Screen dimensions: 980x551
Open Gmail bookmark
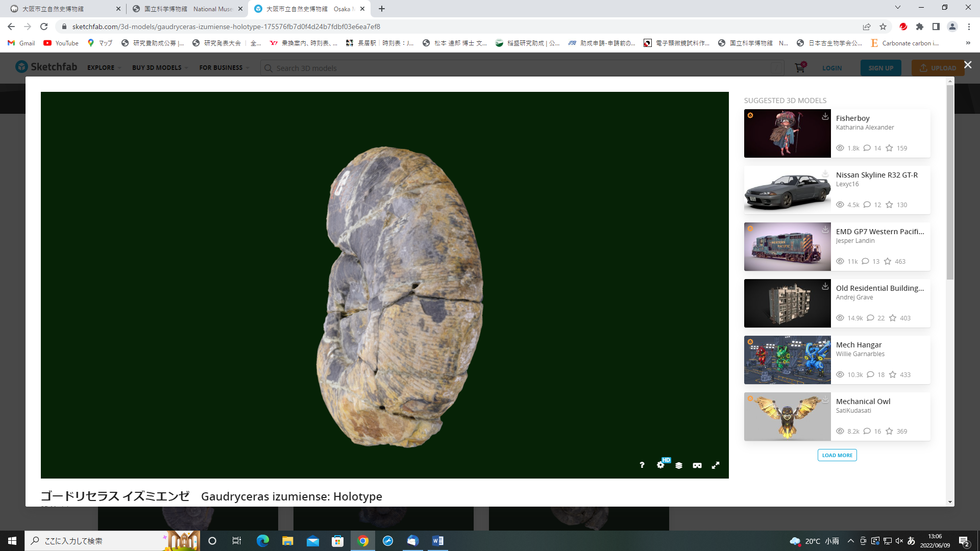[21, 43]
